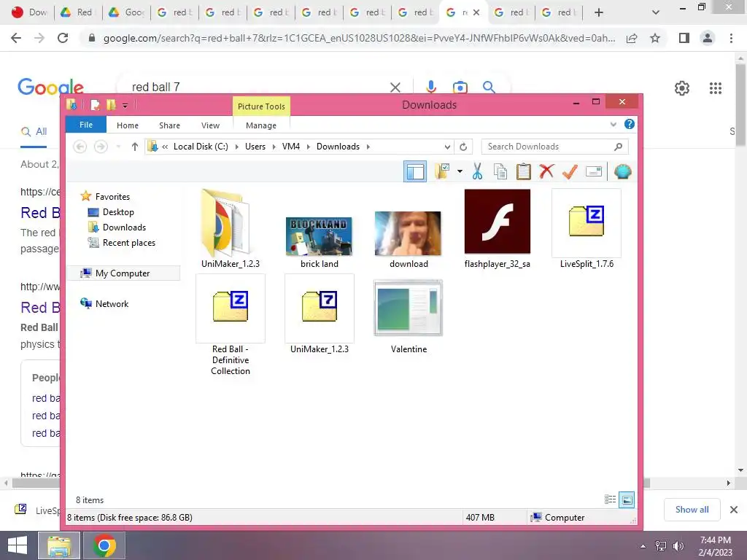Click the blue Help question mark icon

[x=630, y=124]
